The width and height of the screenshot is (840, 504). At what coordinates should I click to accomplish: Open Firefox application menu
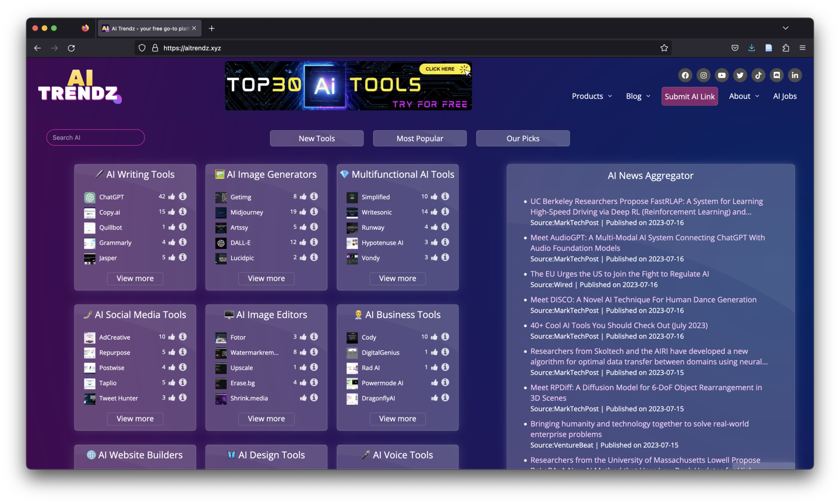tap(803, 48)
